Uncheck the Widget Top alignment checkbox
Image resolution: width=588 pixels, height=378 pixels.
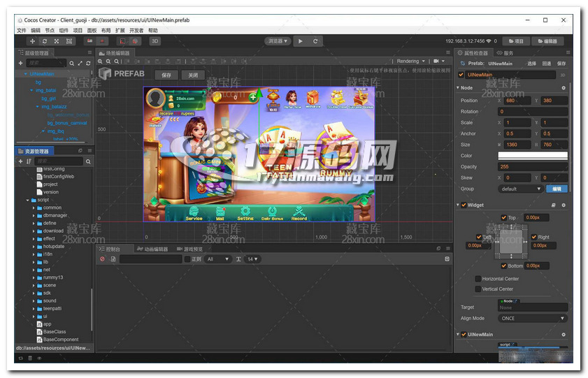click(503, 217)
